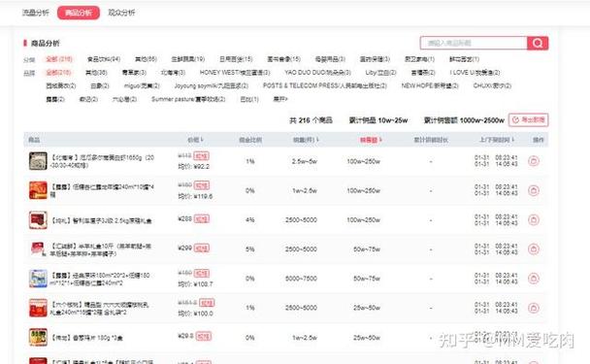Open product thumbnail in the ¥288 row
This screenshot has height=364, width=590.
38,219
